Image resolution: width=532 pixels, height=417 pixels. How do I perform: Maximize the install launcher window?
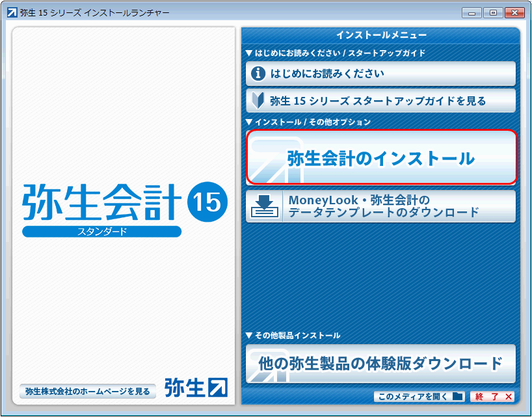click(x=494, y=13)
